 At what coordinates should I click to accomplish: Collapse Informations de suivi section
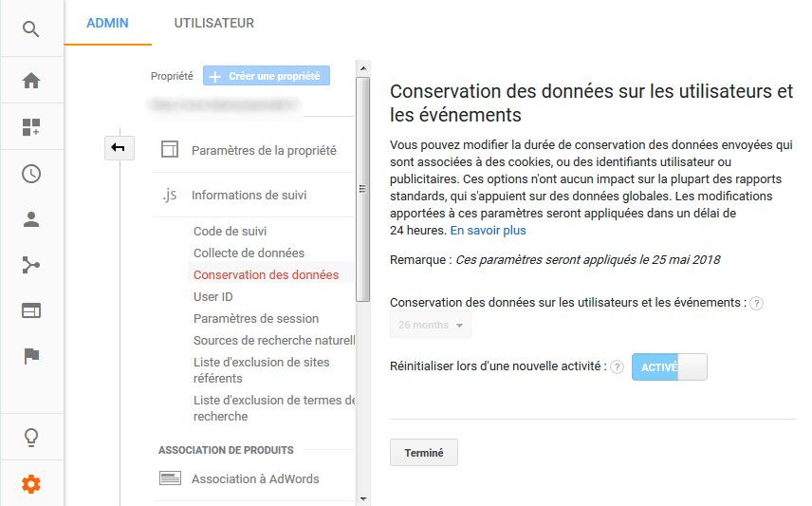(249, 195)
